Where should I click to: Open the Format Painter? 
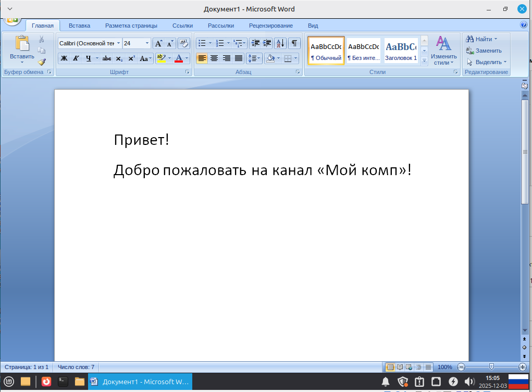point(42,63)
